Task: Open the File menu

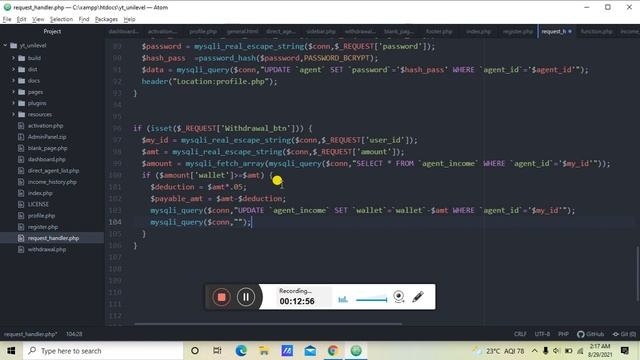Action: coord(7,19)
